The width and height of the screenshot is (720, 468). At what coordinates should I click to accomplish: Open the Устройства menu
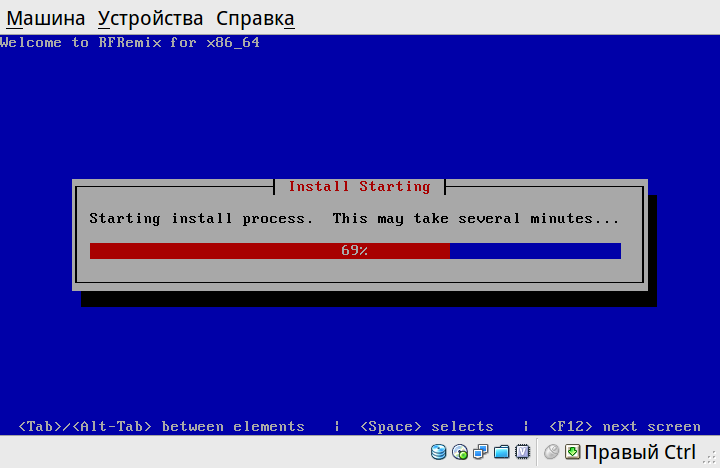(x=150, y=18)
